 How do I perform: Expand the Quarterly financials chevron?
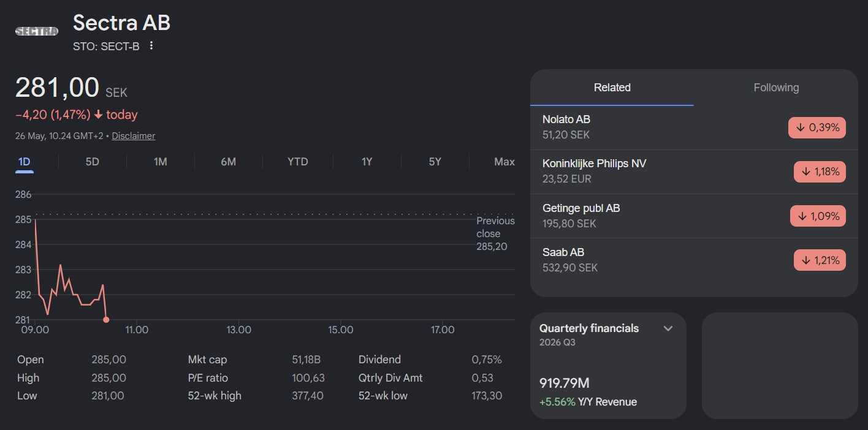[x=668, y=328]
